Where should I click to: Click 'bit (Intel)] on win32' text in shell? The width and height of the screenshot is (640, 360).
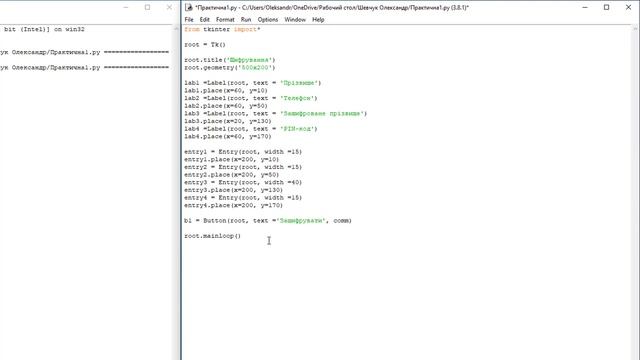click(44, 29)
